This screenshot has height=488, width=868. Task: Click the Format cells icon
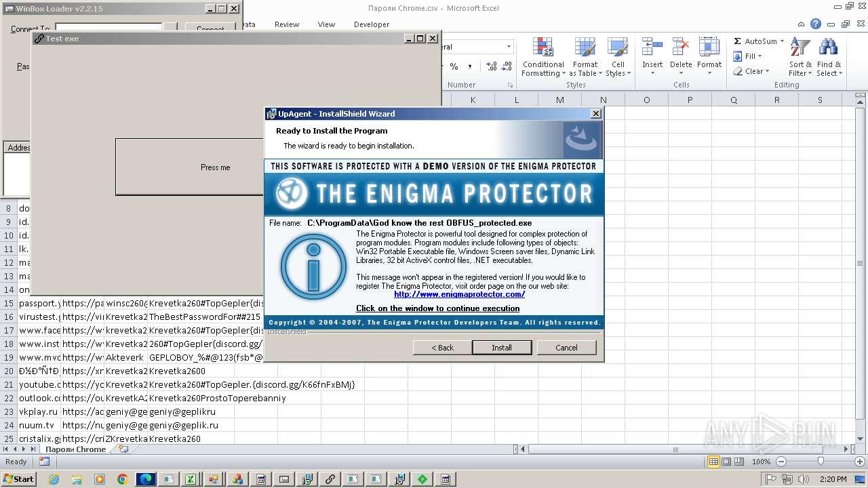click(x=709, y=47)
